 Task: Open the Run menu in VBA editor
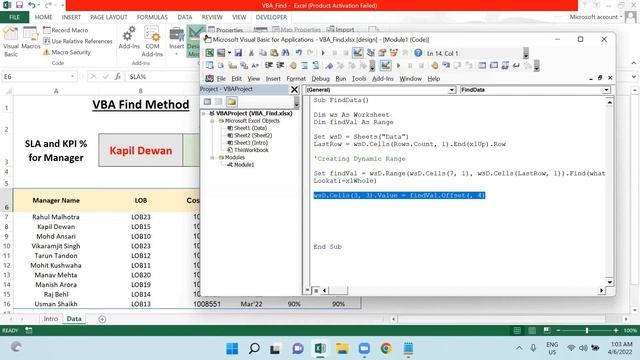[x=340, y=78]
